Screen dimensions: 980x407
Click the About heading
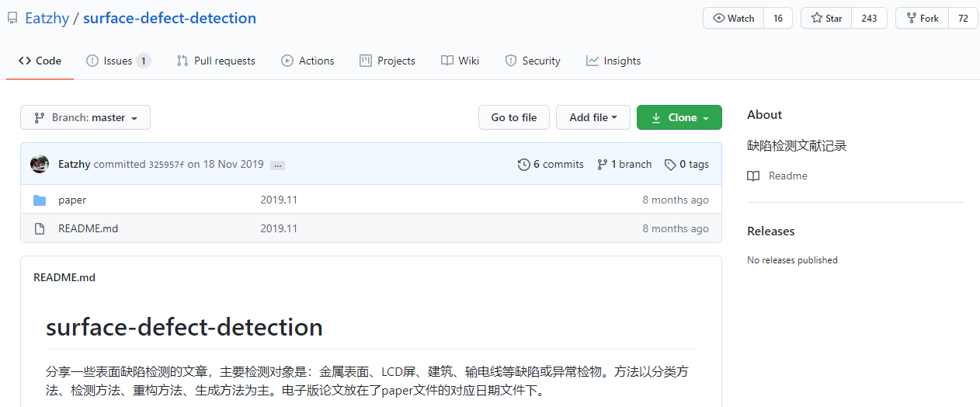764,114
